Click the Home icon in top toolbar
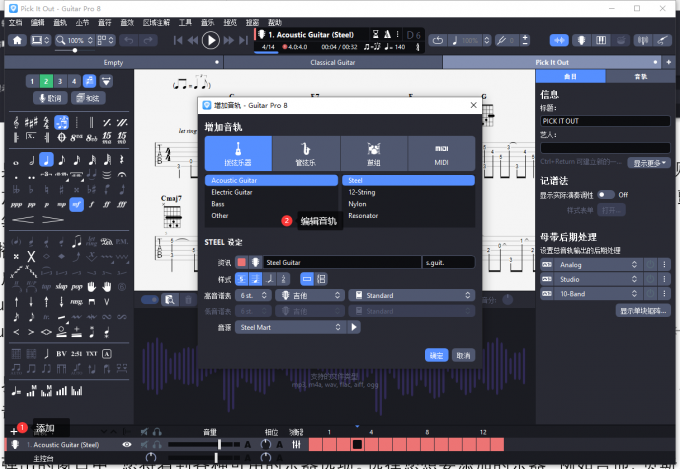 (17, 40)
